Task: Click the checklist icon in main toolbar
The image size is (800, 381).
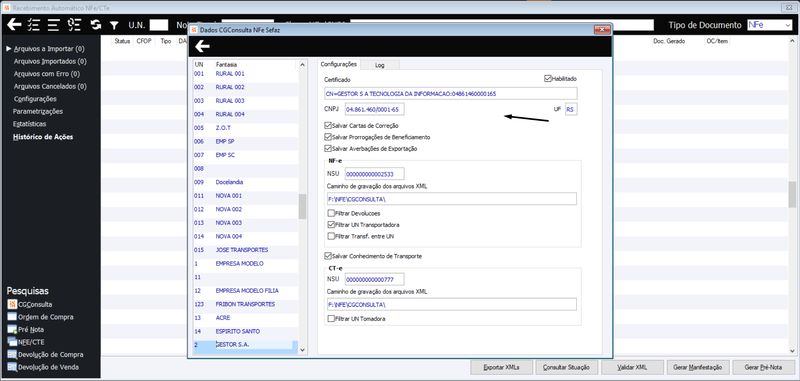Action: tap(34, 24)
